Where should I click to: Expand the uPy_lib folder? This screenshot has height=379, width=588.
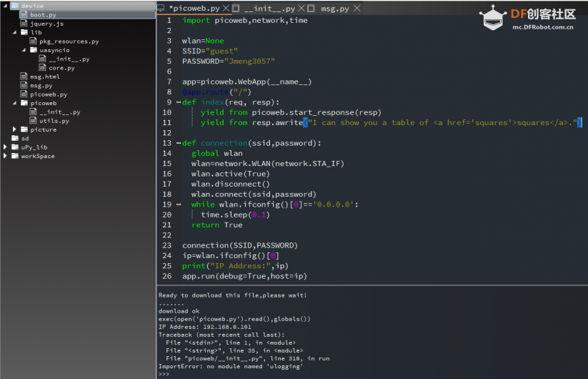tap(6, 147)
